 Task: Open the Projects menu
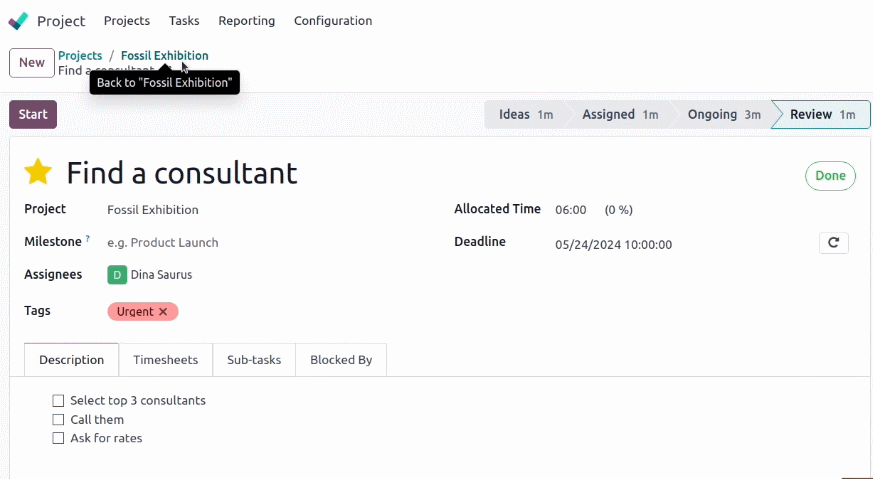pyautogui.click(x=127, y=21)
